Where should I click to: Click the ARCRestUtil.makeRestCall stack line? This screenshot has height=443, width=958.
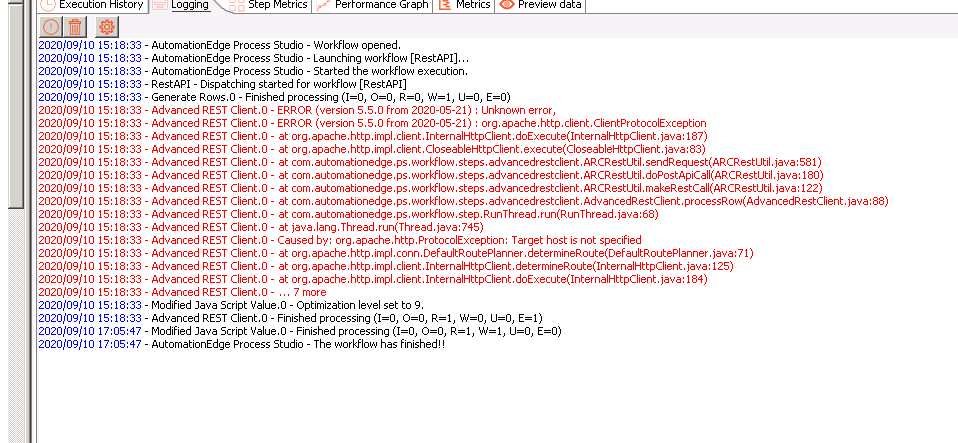pyautogui.click(x=431, y=188)
